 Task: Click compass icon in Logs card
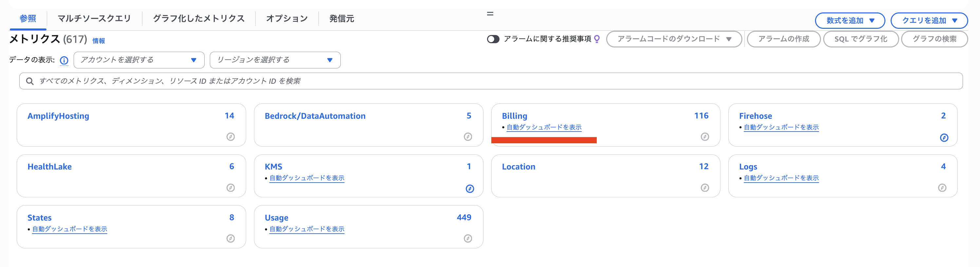click(x=942, y=187)
